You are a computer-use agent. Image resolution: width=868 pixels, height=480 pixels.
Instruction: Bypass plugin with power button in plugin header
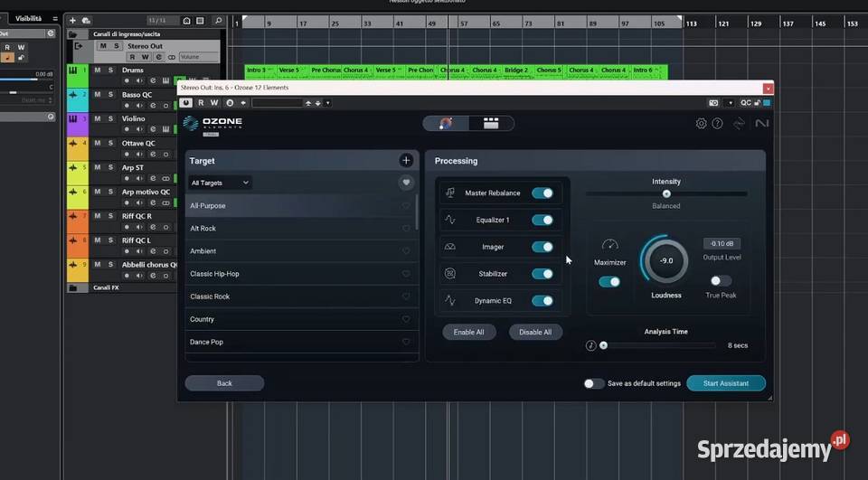coord(185,103)
